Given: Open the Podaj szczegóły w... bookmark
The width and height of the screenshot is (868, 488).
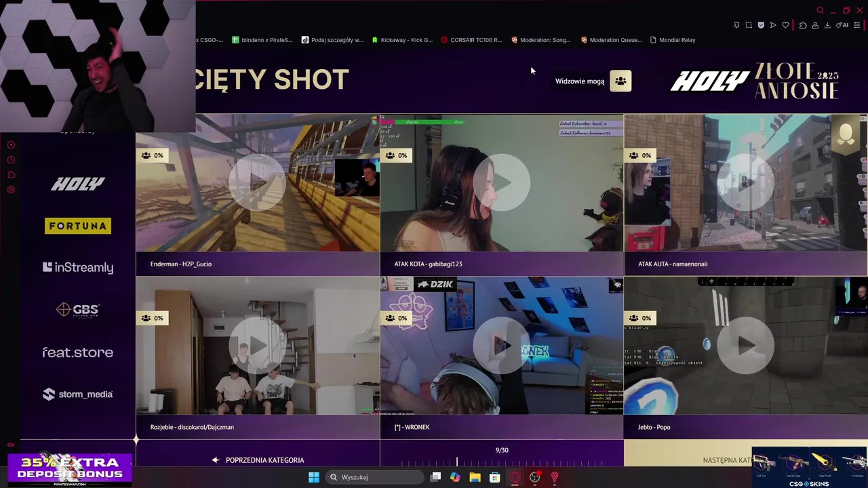Looking at the screenshot, I should (333, 40).
